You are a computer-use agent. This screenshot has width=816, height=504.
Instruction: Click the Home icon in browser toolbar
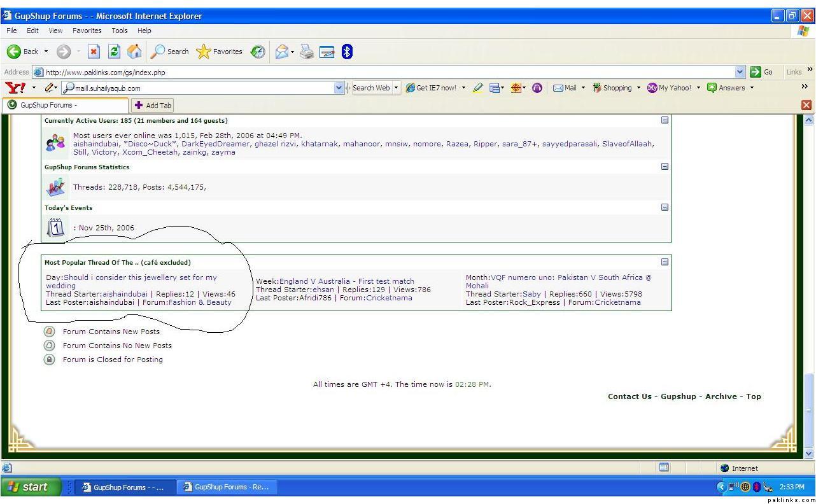(x=134, y=52)
